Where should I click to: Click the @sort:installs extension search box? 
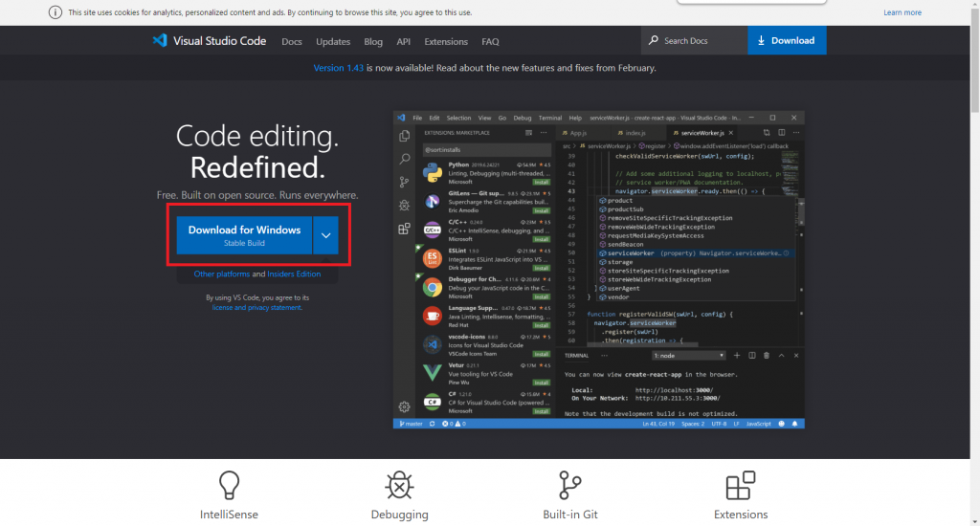pos(487,150)
